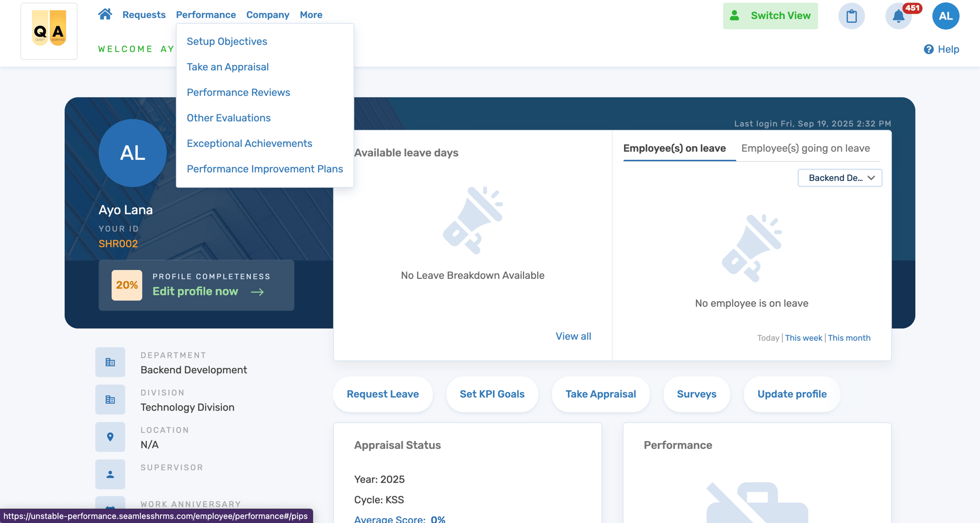Click the Supervisor person icon
The width and height of the screenshot is (980, 523).
110,474
